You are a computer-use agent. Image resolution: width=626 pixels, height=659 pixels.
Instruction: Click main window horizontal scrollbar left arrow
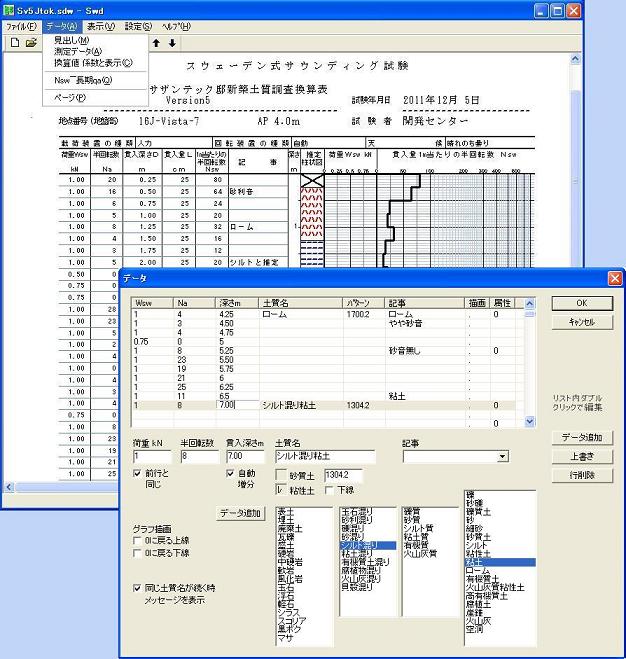tap(8, 487)
